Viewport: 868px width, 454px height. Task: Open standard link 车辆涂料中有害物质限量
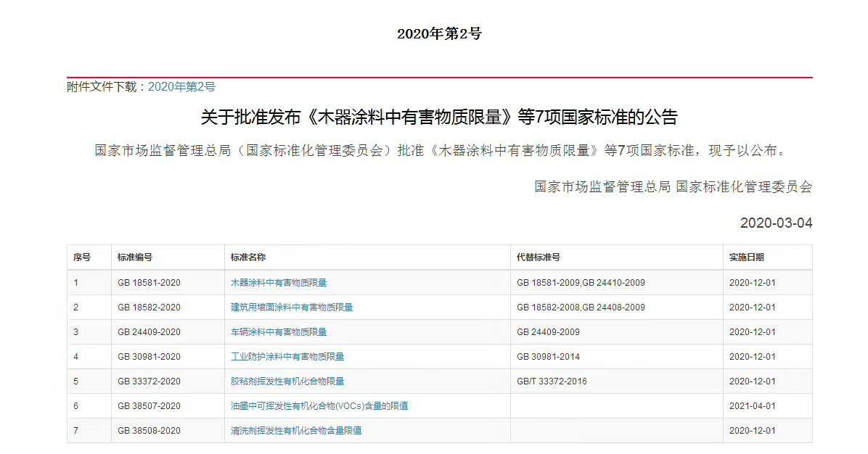(279, 331)
